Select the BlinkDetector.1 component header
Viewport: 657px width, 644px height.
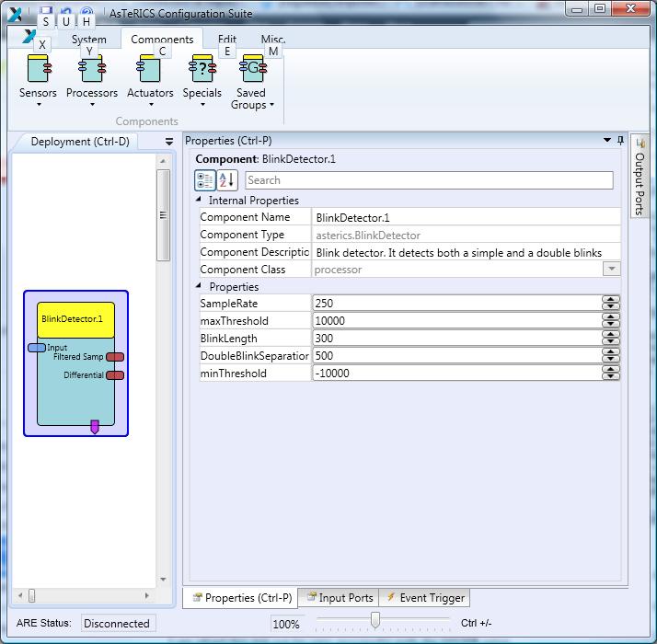tap(75, 319)
